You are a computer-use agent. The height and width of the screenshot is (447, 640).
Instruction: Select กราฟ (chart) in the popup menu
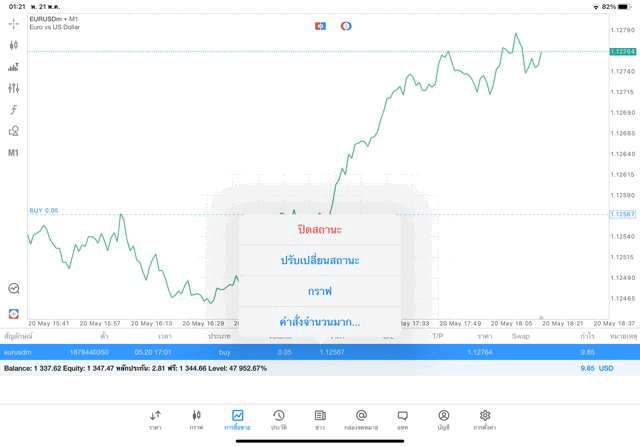[320, 291]
